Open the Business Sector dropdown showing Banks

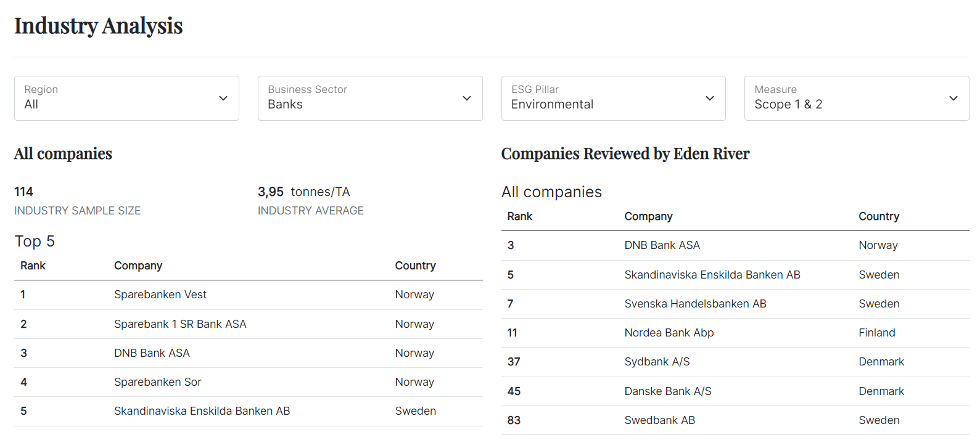370,98
